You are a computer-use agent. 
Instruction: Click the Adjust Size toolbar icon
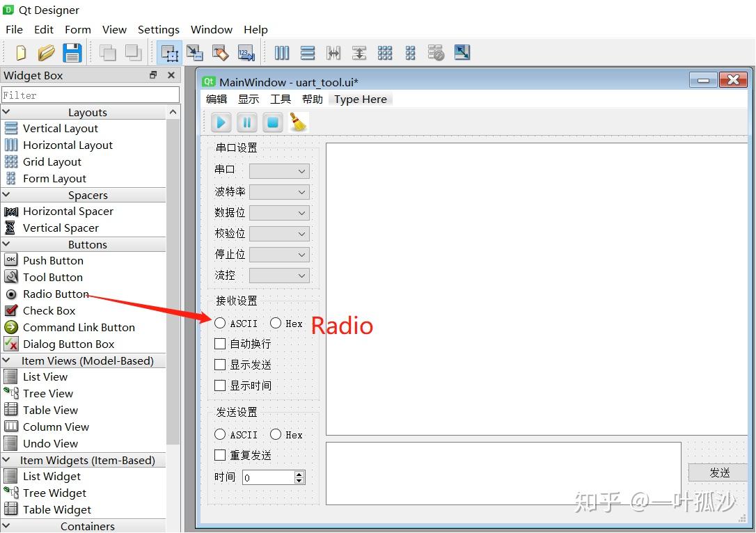point(462,52)
